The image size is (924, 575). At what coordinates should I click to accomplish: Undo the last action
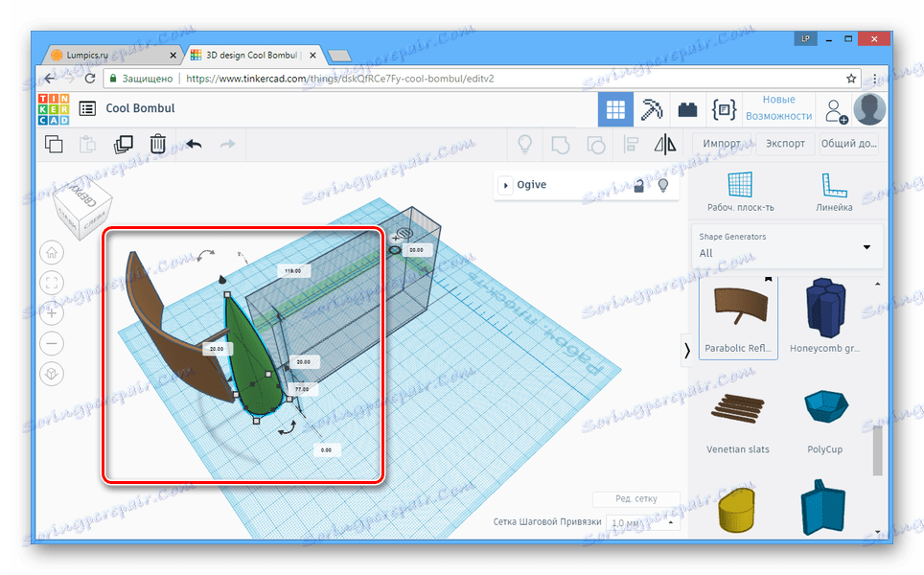(x=194, y=145)
